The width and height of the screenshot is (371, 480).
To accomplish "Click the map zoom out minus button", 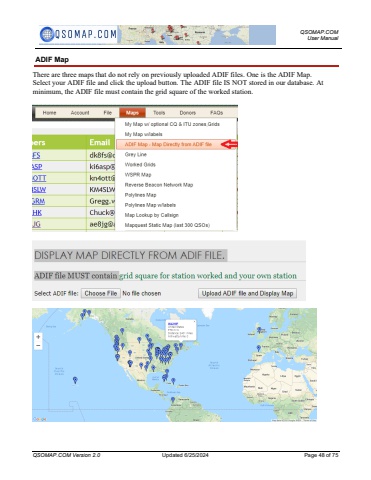I will (38, 345).
